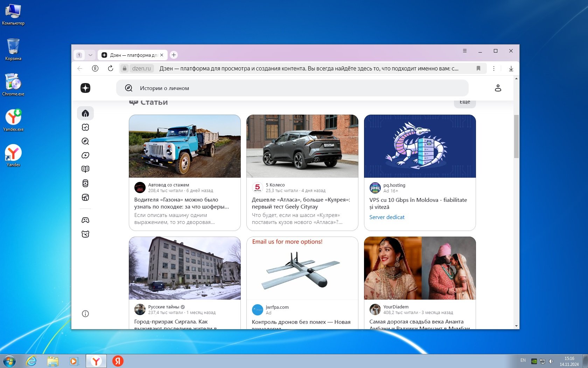
Task: Open the volume speaker icon in system tray
Action: point(551,361)
